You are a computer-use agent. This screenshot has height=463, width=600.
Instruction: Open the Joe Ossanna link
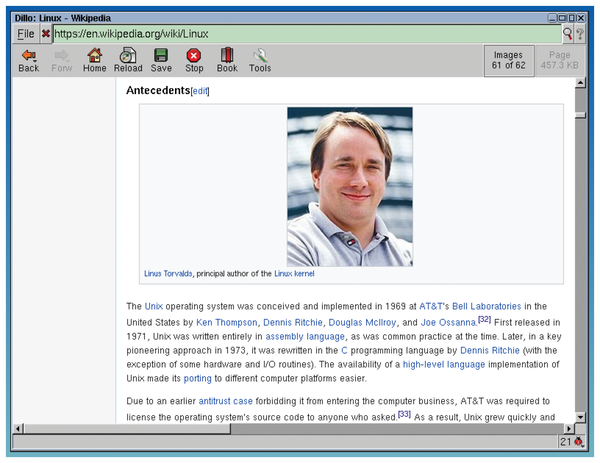click(x=448, y=323)
